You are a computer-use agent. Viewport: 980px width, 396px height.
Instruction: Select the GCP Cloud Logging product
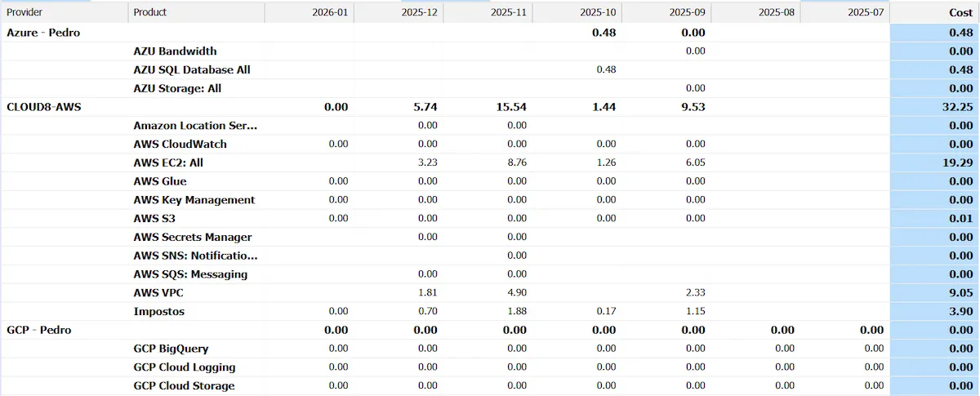pos(185,367)
